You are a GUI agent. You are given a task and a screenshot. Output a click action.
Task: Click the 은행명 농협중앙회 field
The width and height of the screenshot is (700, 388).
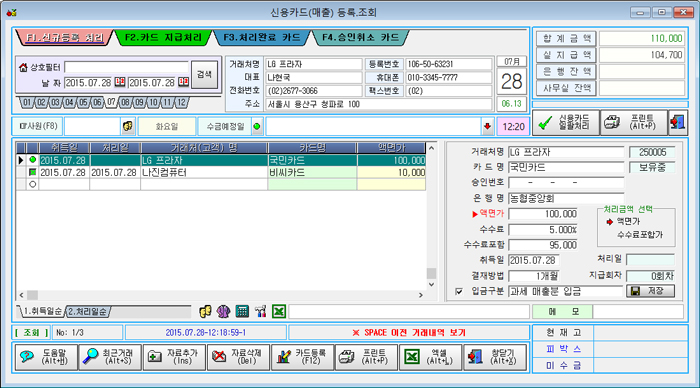tap(566, 198)
